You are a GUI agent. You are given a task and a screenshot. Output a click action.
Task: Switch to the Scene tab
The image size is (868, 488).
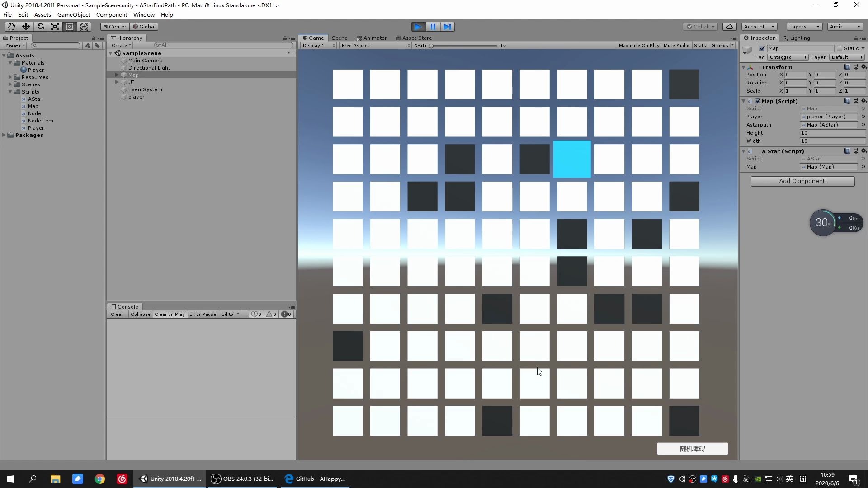coord(340,38)
